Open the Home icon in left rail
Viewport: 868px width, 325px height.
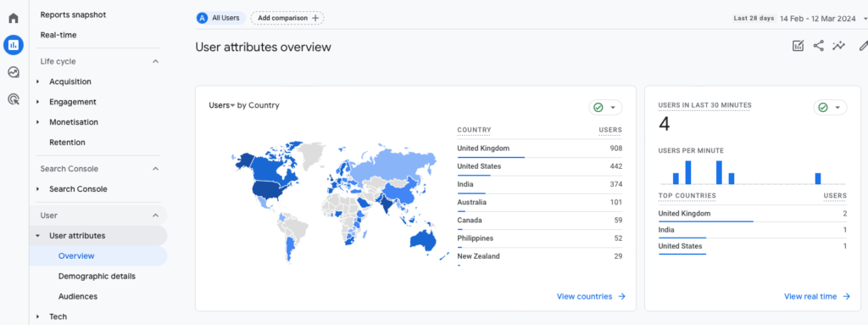coord(14,19)
